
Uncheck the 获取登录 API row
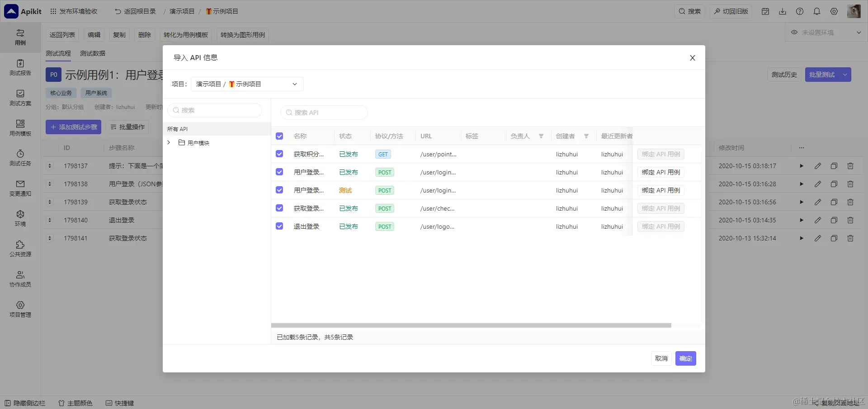(279, 208)
